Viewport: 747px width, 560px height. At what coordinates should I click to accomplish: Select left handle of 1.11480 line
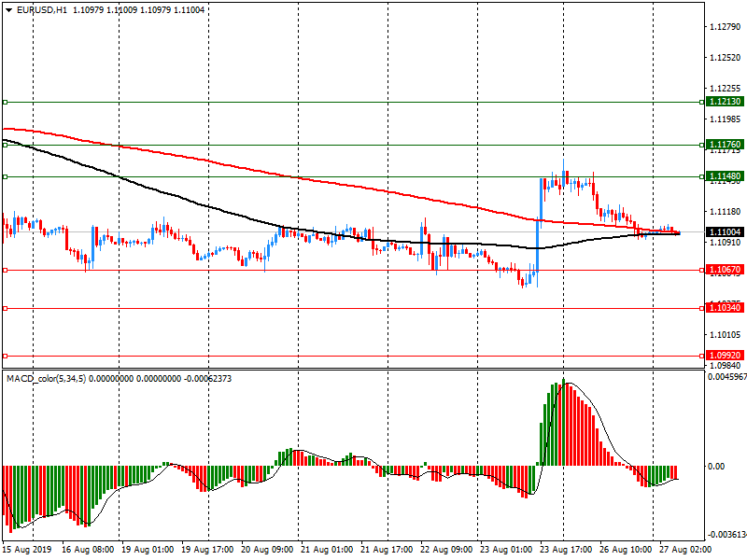[x=6, y=176]
